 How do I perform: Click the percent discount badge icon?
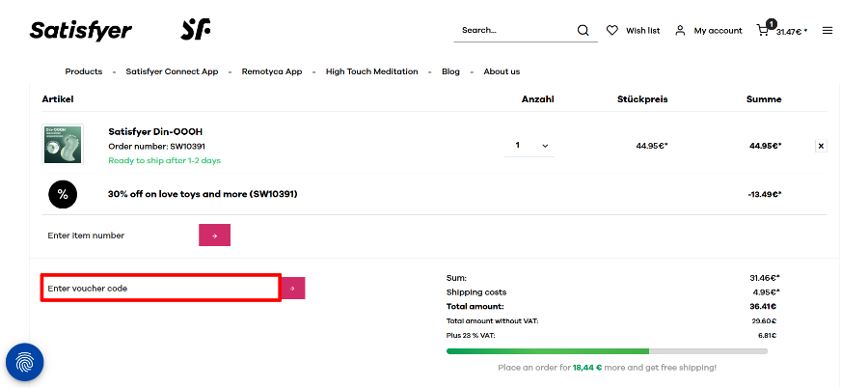tap(63, 195)
